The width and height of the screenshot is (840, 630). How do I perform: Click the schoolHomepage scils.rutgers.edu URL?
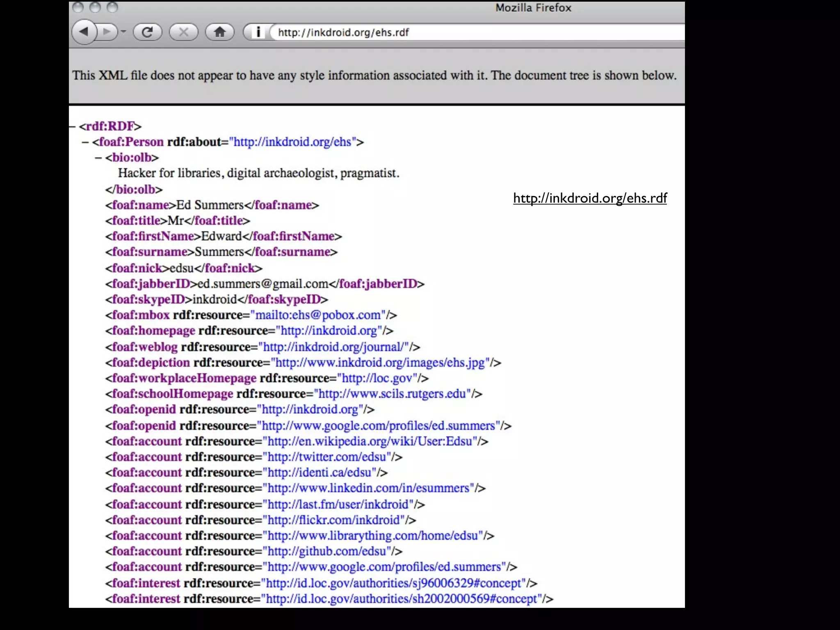(393, 394)
